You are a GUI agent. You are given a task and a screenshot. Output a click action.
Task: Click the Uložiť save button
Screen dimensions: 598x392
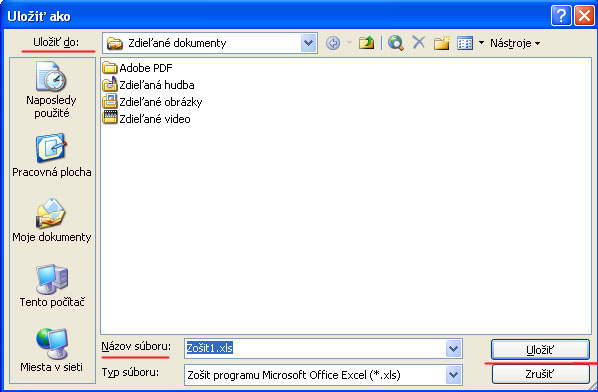click(x=540, y=350)
